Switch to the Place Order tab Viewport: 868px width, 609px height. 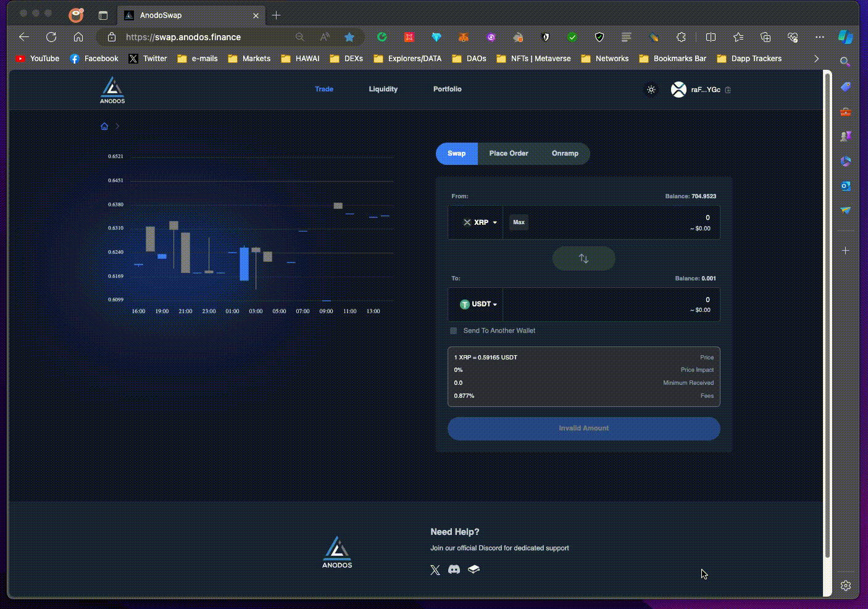(x=508, y=154)
